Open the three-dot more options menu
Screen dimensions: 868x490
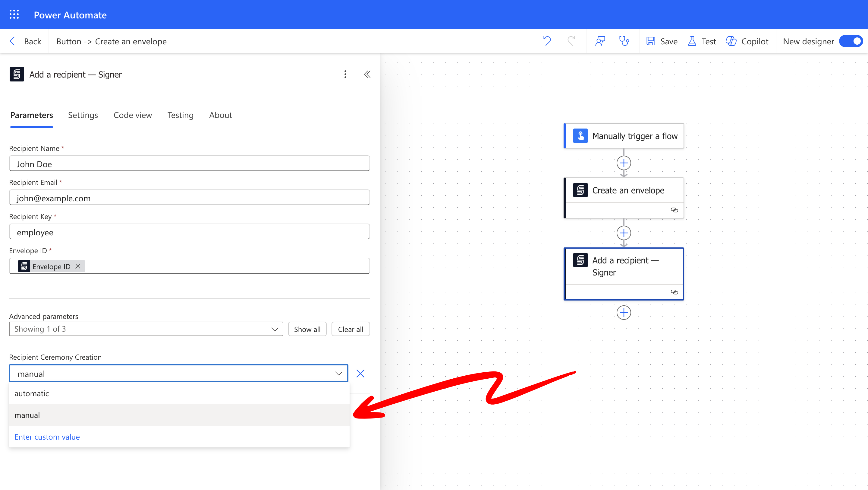[x=345, y=74]
